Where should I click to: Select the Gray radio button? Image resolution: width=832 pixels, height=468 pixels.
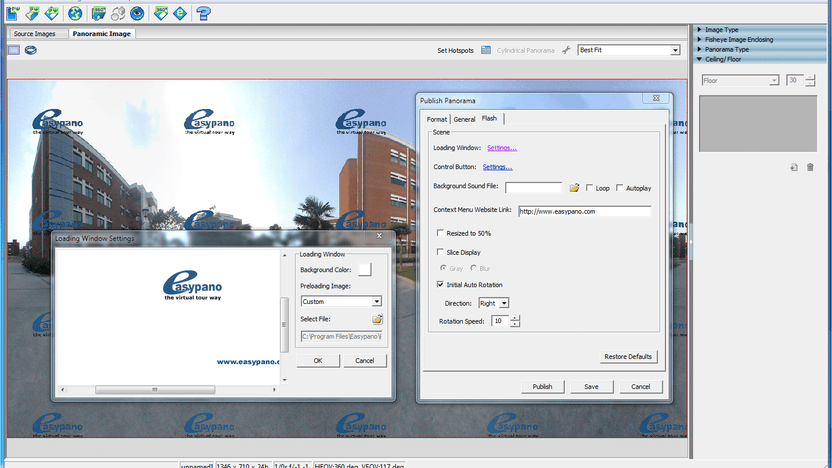point(443,268)
